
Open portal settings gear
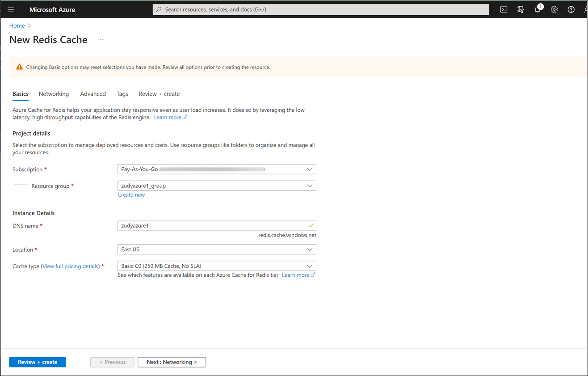(x=554, y=9)
